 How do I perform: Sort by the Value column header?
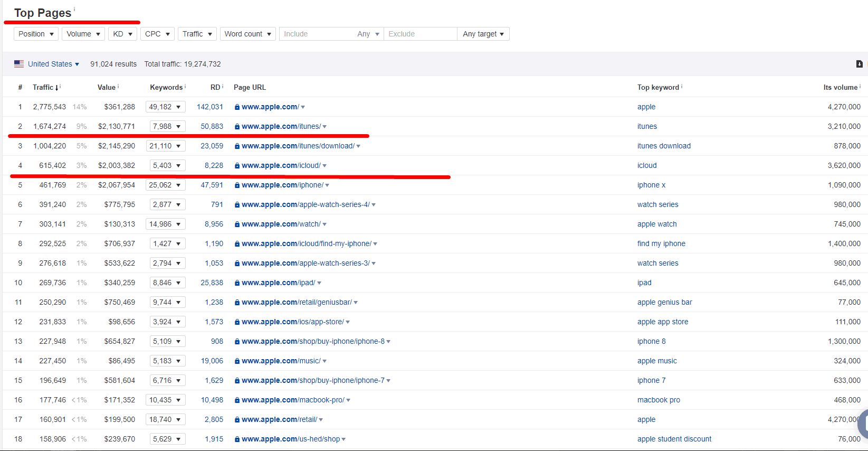point(106,87)
